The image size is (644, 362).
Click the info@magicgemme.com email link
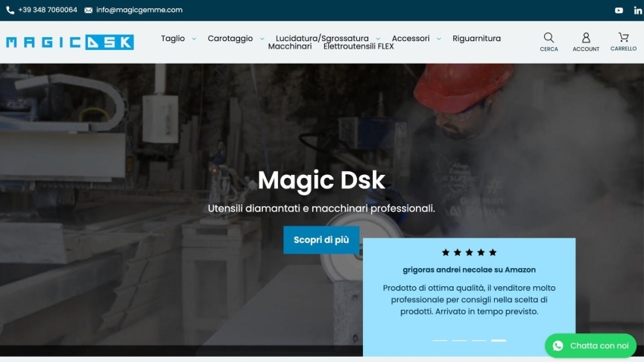pos(139,11)
